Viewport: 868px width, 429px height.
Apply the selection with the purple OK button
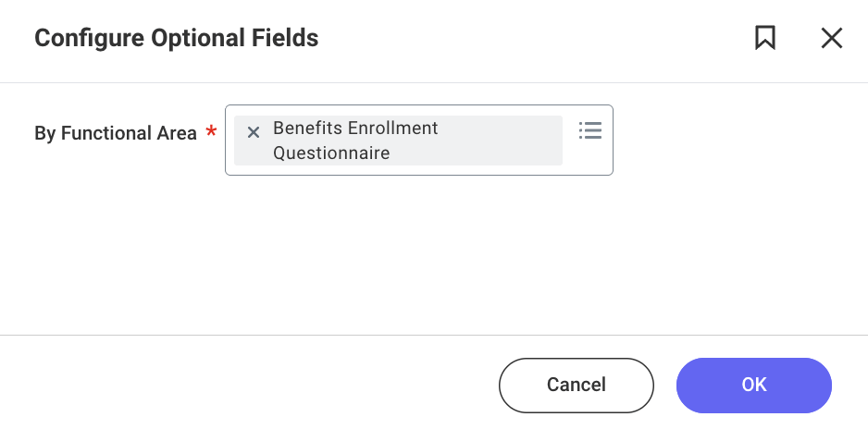[753, 385]
